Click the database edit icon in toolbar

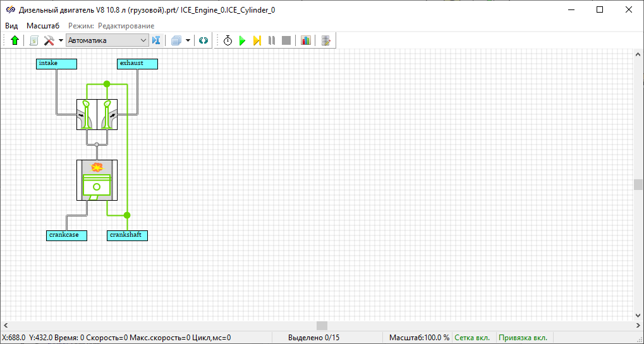(325, 40)
